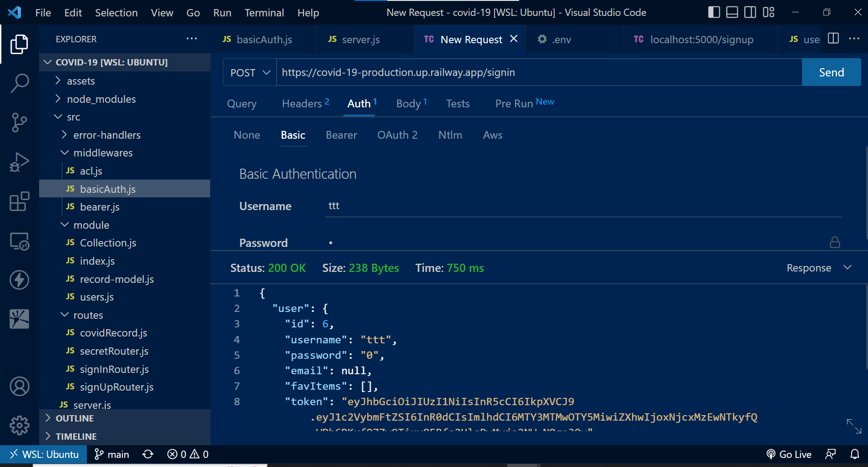The width and height of the screenshot is (868, 467).
Task: Open the Headers request tab
Action: [306, 104]
